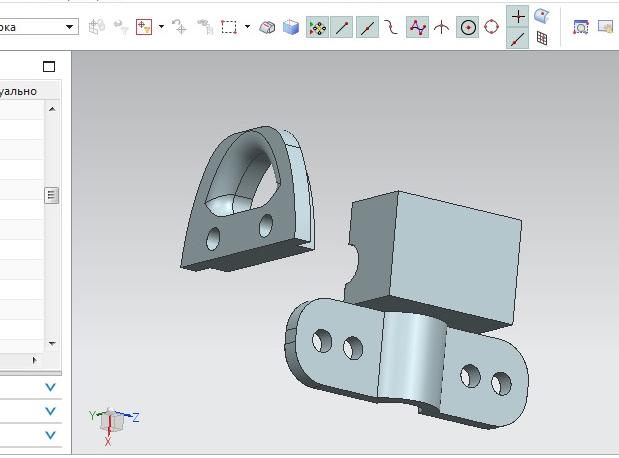Maximize the side panel using square button
This screenshot has height=458, width=619.
(x=49, y=67)
